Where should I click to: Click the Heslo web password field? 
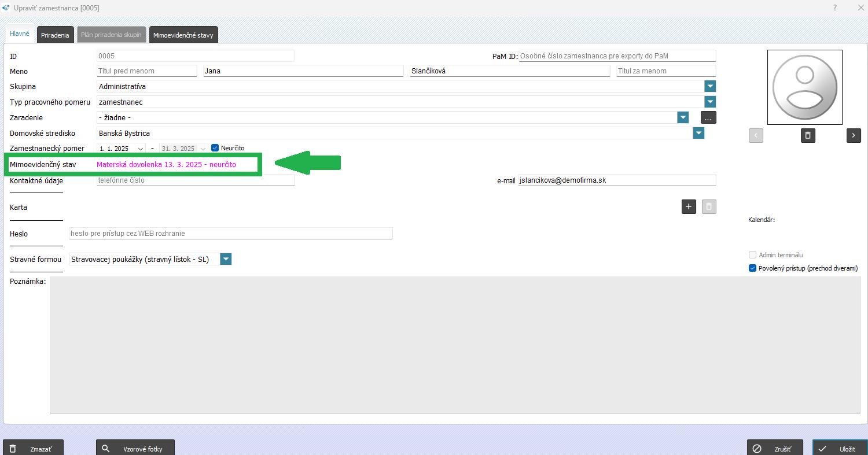point(231,234)
